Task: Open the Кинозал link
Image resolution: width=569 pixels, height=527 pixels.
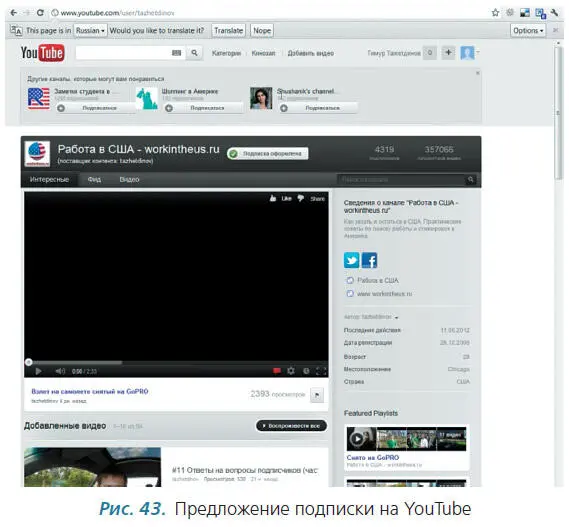Action: (263, 53)
